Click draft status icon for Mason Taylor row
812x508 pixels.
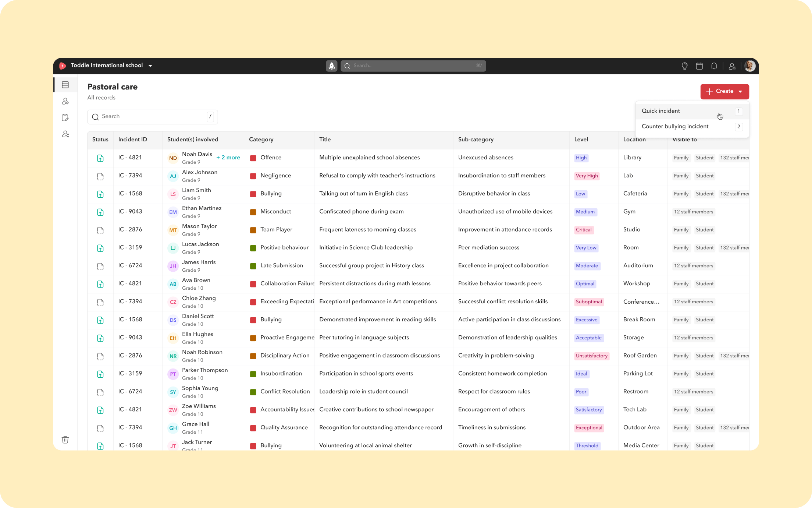tap(100, 230)
